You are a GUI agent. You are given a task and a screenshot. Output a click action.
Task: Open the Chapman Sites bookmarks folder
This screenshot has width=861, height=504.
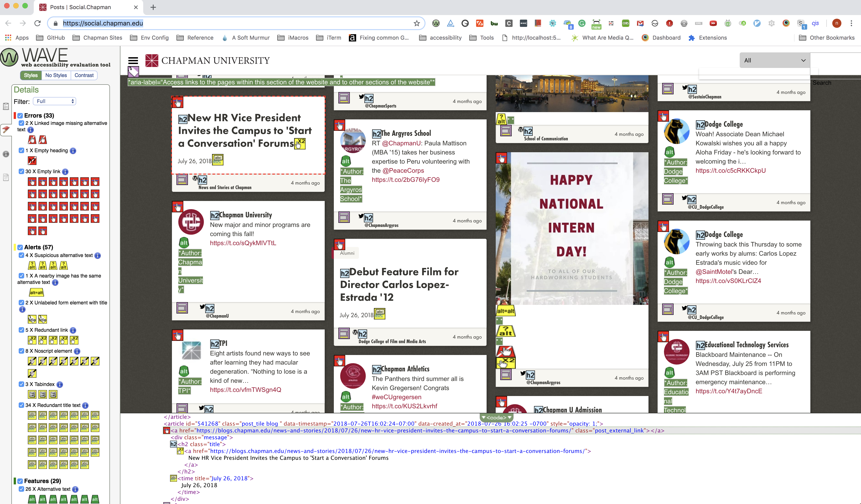(x=97, y=38)
